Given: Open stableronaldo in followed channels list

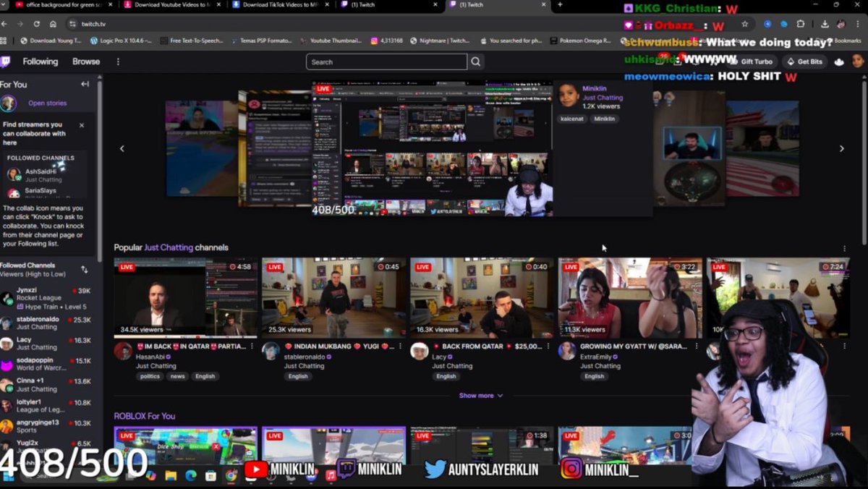Looking at the screenshot, I should [x=48, y=323].
